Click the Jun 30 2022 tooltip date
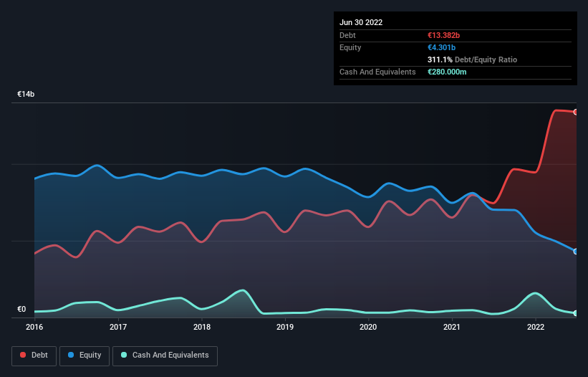Image resolution: width=588 pixels, height=377 pixels. (361, 22)
